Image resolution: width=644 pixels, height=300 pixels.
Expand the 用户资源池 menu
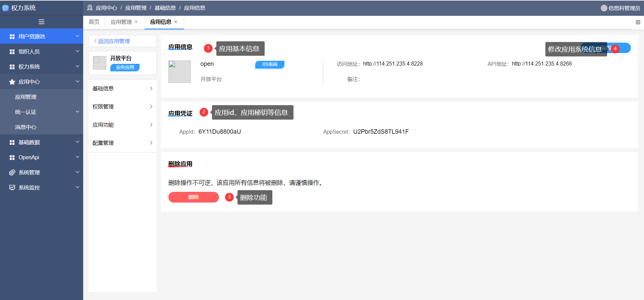click(x=77, y=36)
